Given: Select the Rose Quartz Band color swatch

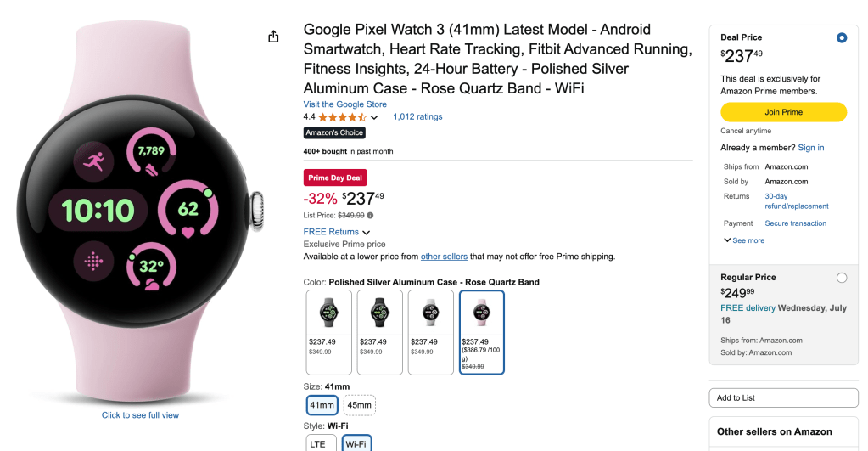Looking at the screenshot, I should coord(482,331).
